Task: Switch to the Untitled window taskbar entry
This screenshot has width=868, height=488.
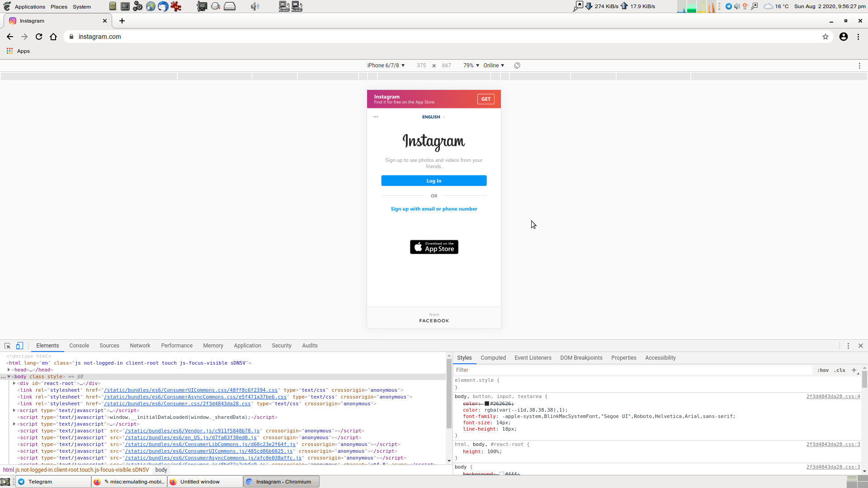Action: click(205, 482)
